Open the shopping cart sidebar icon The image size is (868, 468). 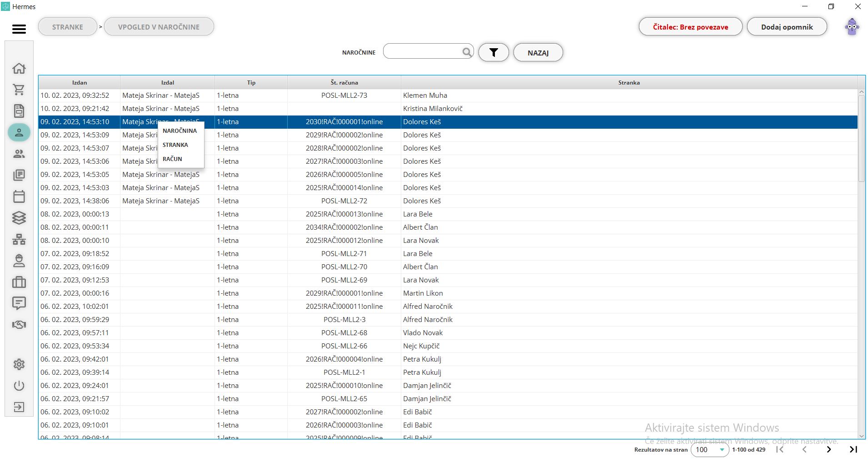point(19,90)
